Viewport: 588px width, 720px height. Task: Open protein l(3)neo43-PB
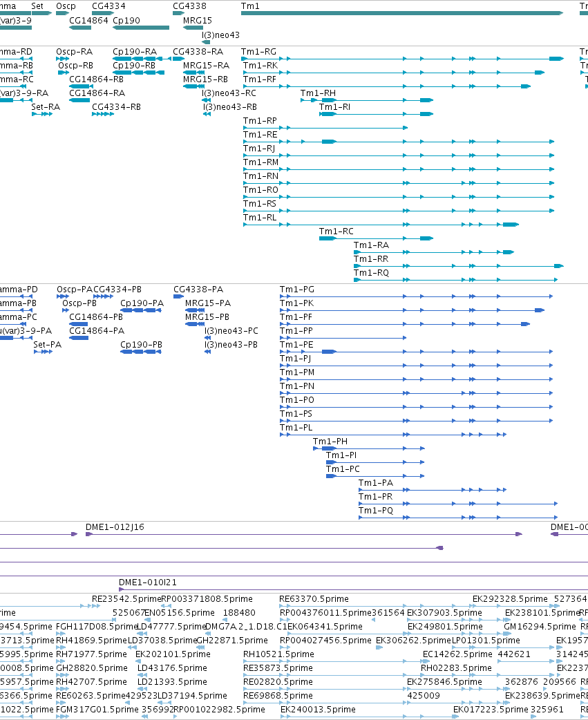pos(231,345)
